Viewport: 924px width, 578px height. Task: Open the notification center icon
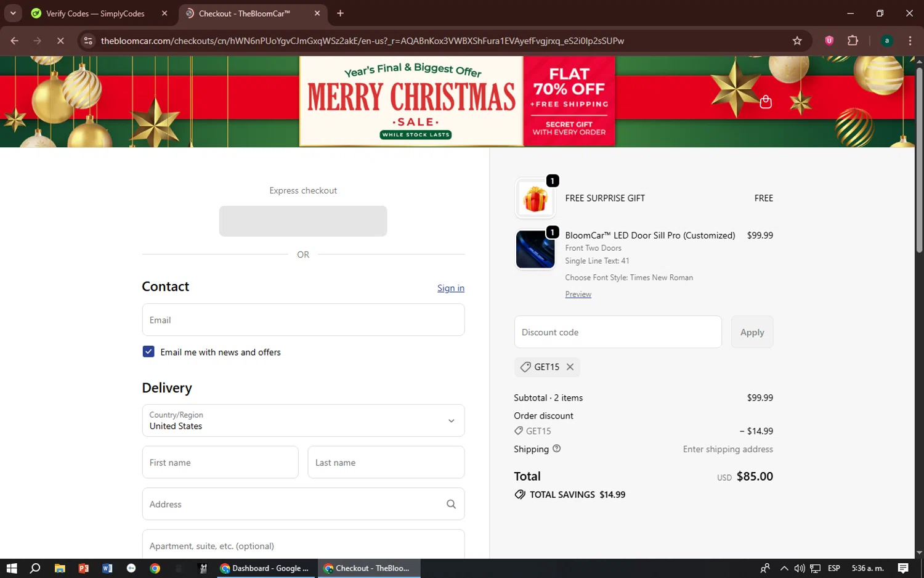pos(903,568)
